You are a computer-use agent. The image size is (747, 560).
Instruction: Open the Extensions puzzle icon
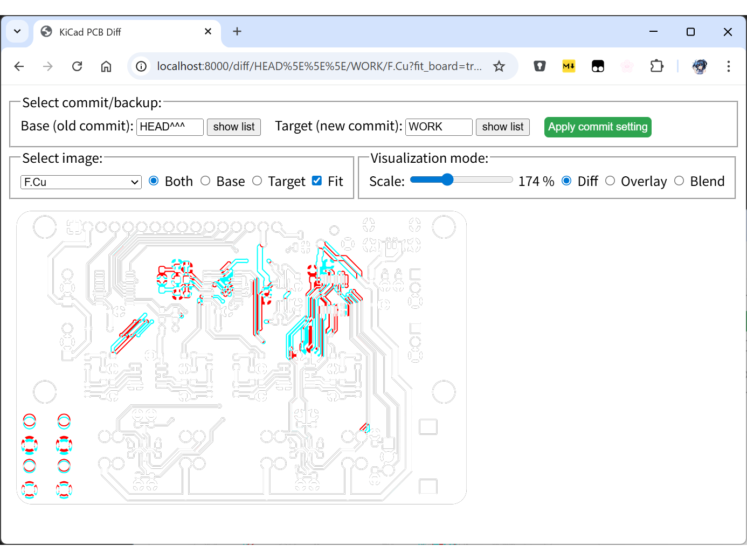[656, 66]
